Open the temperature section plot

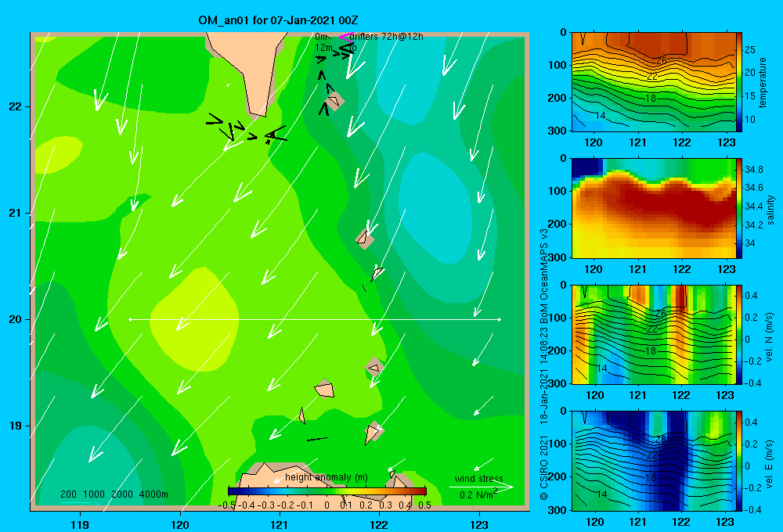pos(653,82)
